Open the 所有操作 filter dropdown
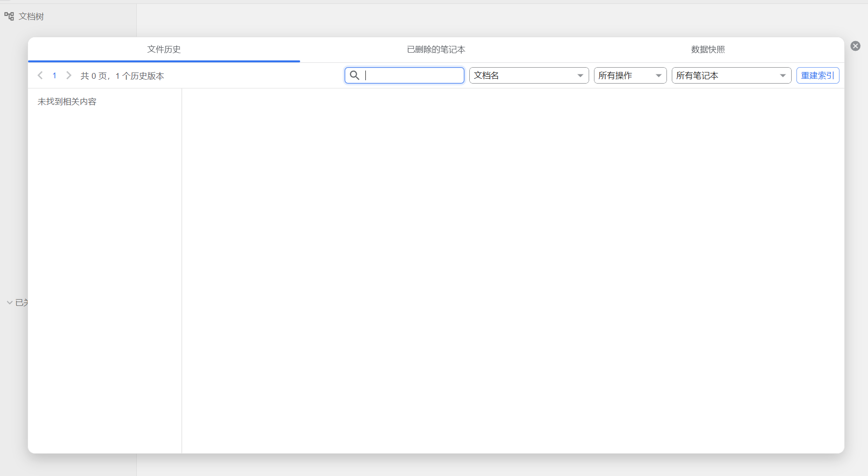868x476 pixels. (630, 75)
